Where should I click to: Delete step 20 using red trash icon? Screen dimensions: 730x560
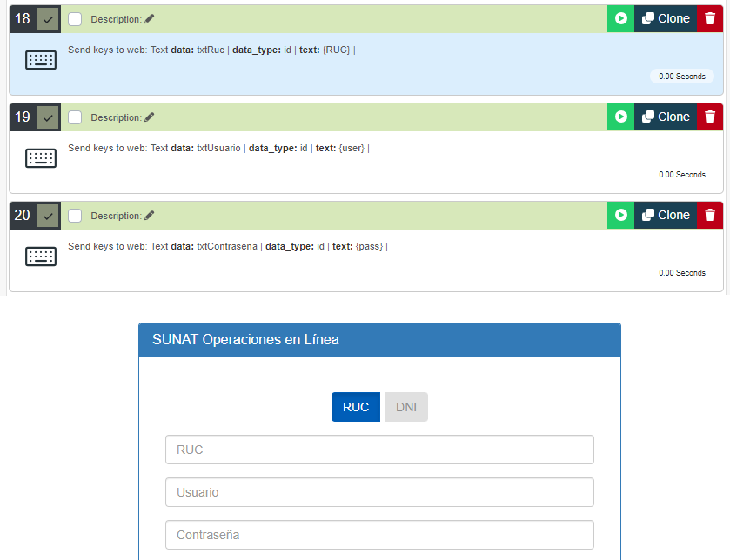[710, 216]
